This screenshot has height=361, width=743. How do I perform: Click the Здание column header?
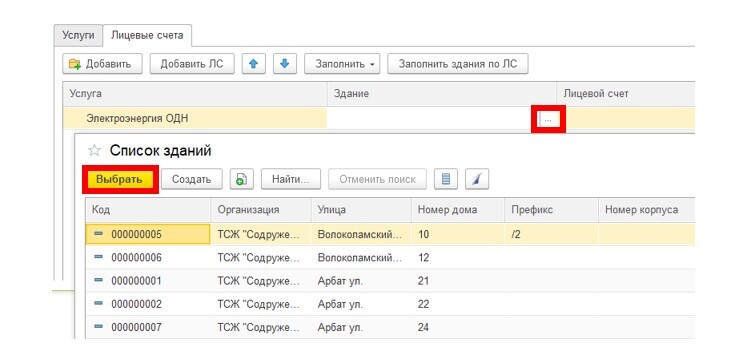[x=442, y=94]
